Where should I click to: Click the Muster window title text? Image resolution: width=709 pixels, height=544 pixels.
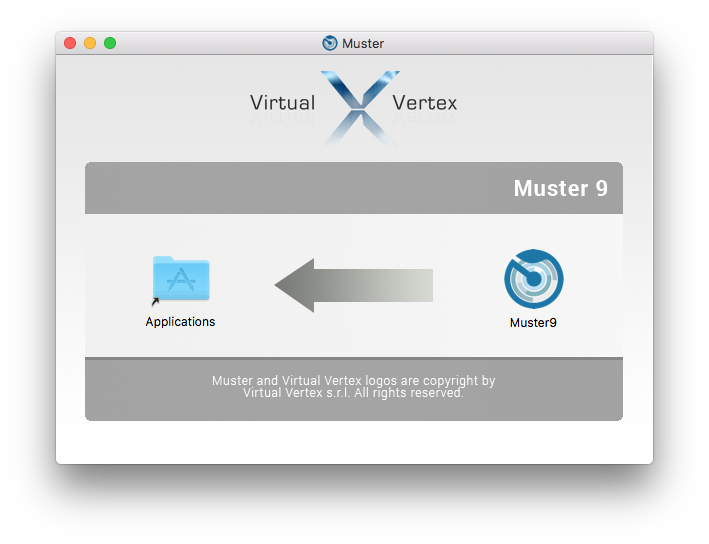point(363,43)
